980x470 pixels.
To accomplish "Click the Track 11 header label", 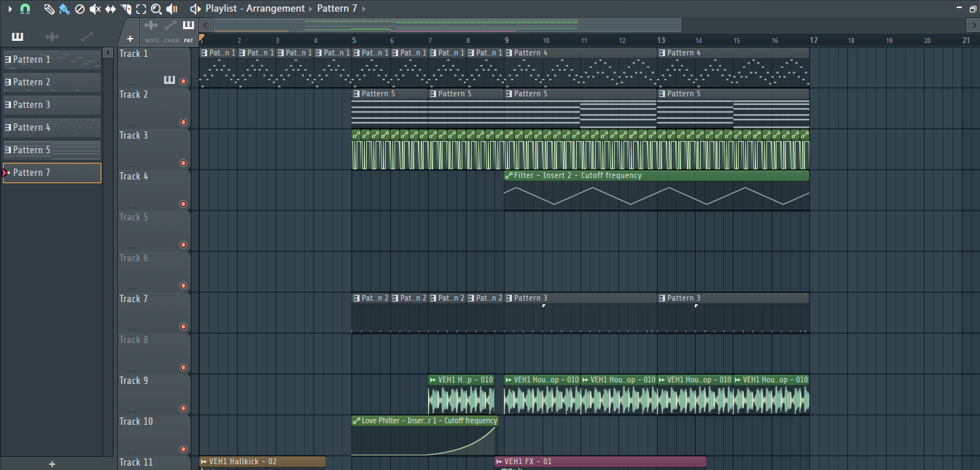I will coord(136,463).
